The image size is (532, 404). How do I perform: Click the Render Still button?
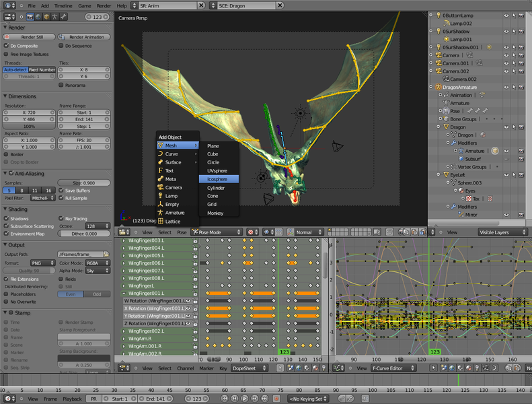pyautogui.click(x=29, y=36)
